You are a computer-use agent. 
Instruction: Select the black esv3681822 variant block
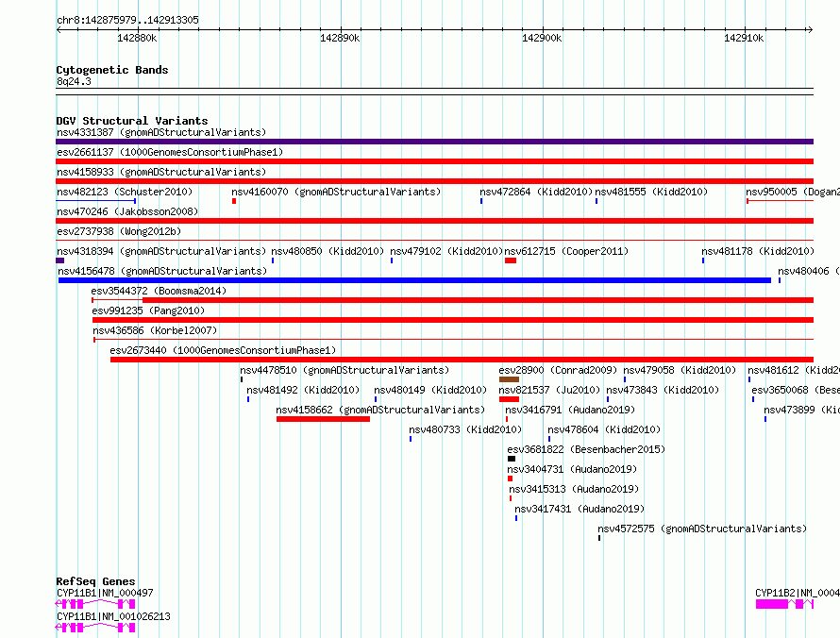(x=512, y=459)
